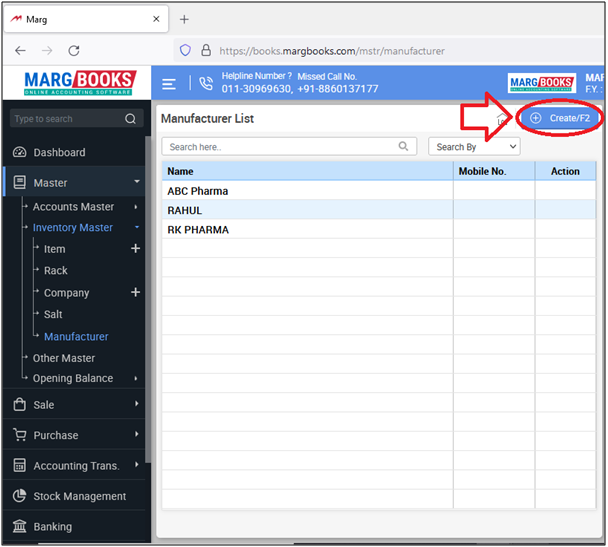The height and width of the screenshot is (547, 608).
Task: Click missed call number +91-8860137177
Action: click(x=338, y=89)
